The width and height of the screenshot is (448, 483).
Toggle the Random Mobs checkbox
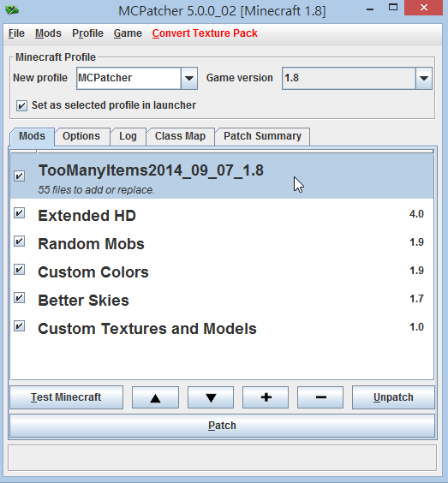point(20,241)
